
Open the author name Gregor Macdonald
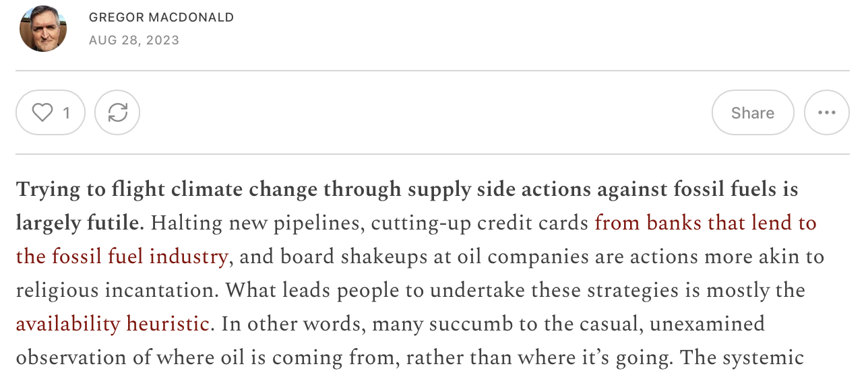click(161, 18)
